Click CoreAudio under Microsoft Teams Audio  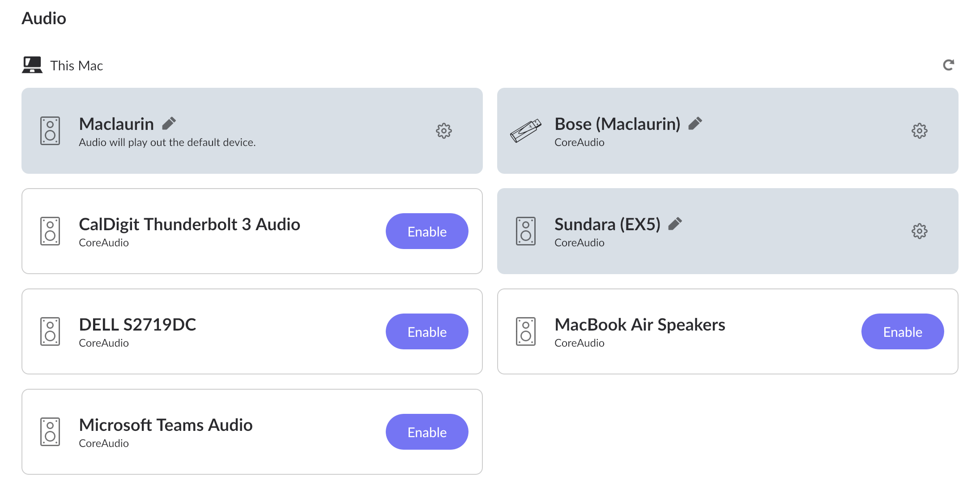click(x=104, y=443)
